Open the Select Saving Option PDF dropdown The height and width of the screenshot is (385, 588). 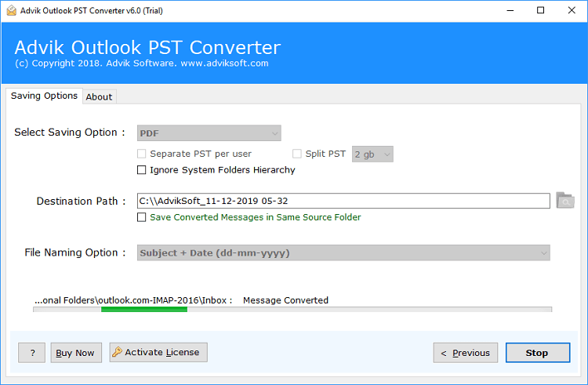click(x=209, y=133)
